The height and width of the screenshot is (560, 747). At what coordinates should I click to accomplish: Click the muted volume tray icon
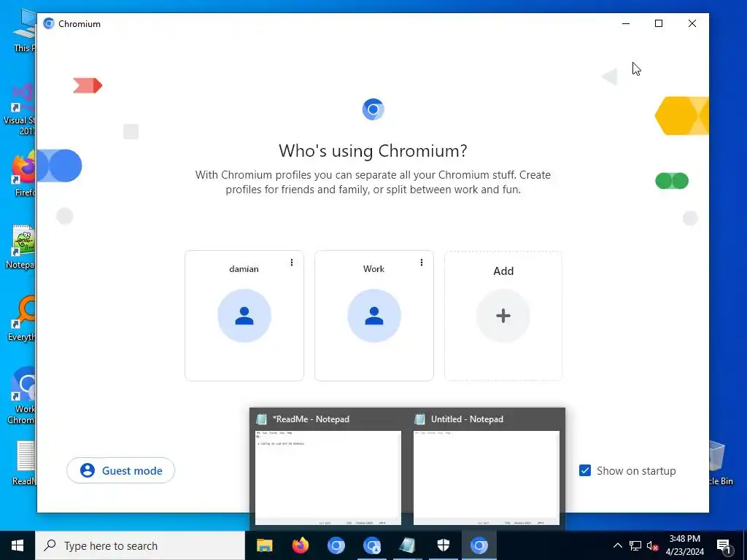tap(653, 545)
